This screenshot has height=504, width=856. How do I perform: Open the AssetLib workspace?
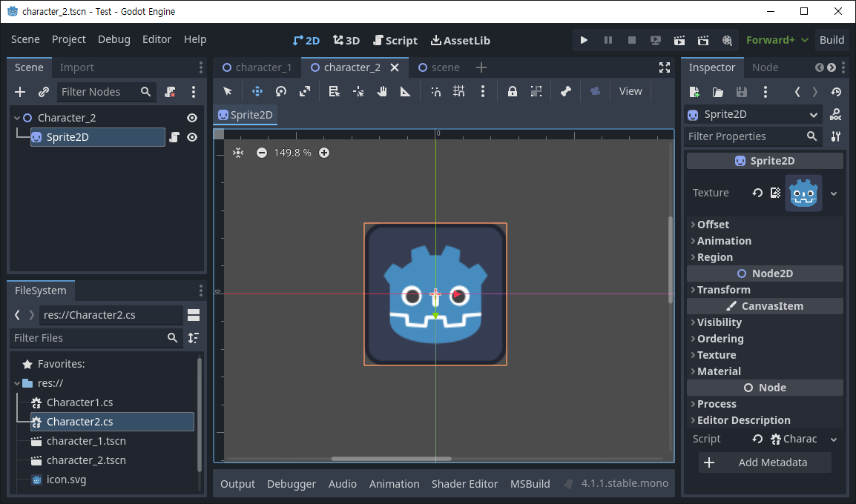pyautogui.click(x=460, y=40)
